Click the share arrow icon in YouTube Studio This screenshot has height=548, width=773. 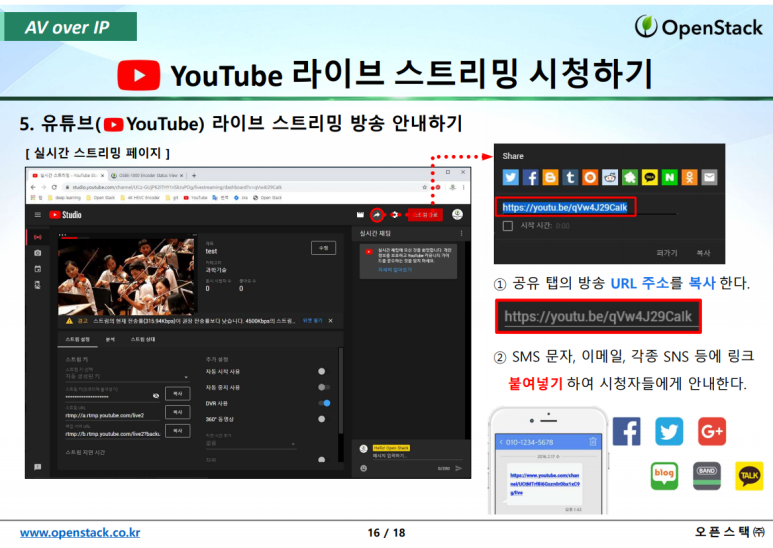(377, 215)
